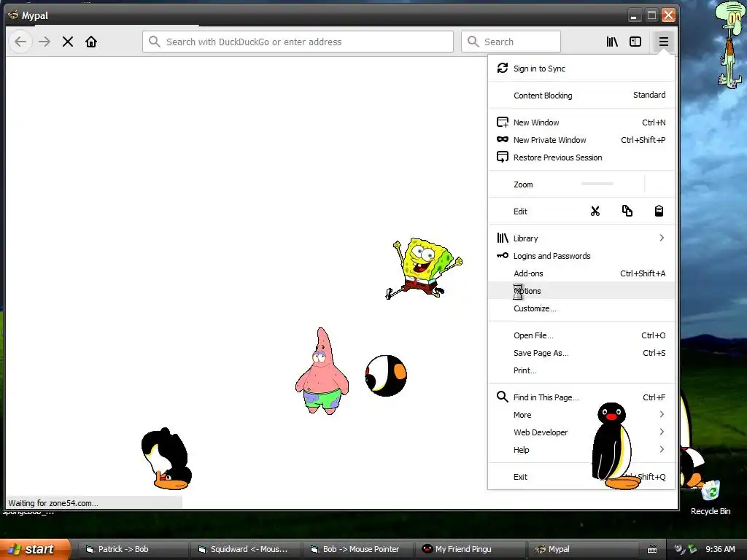Choose Exit from the menu
This screenshot has height=560, width=747.
(581, 477)
